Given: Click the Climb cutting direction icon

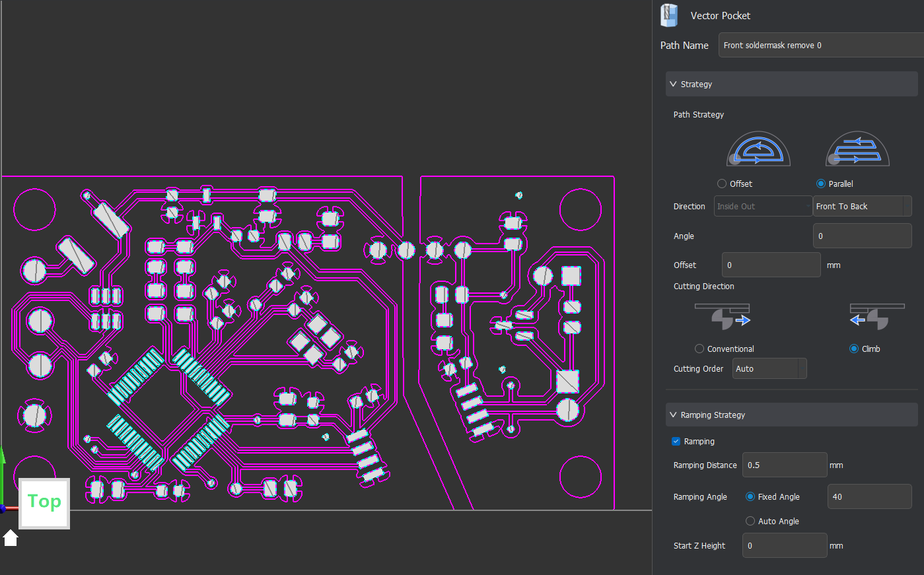Looking at the screenshot, I should 876,316.
